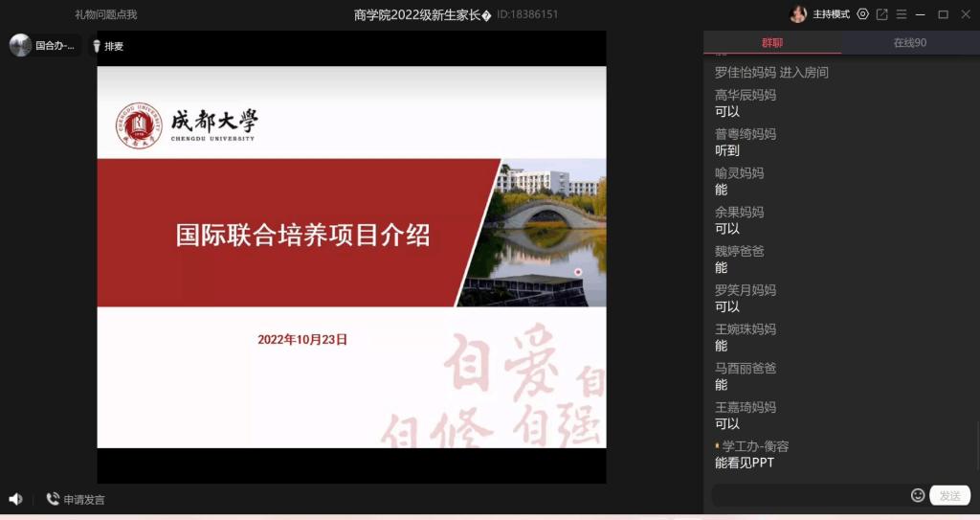This screenshot has width=980, height=520.
Task: Click the 发送 send button
Action: (x=950, y=496)
